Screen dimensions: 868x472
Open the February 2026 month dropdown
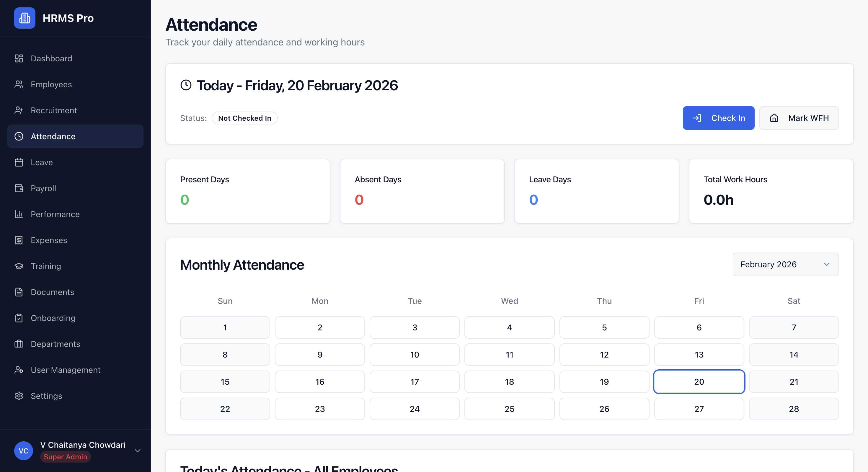coord(785,264)
